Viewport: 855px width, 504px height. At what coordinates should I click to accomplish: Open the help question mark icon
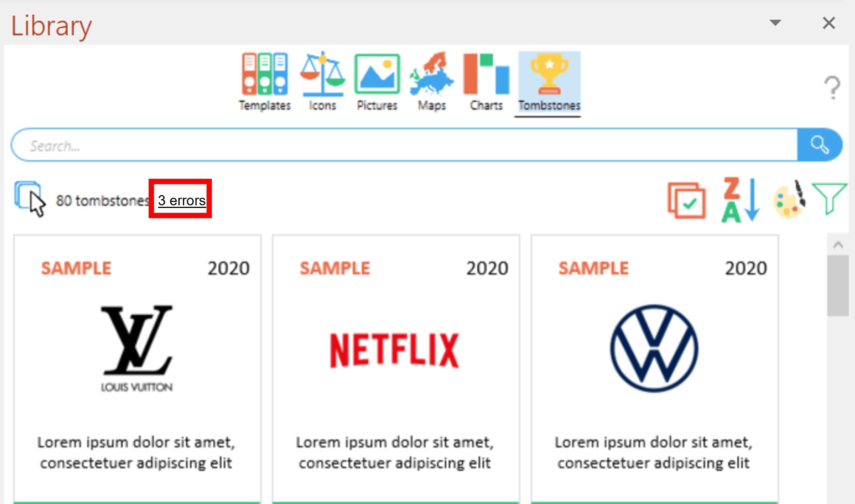(832, 88)
